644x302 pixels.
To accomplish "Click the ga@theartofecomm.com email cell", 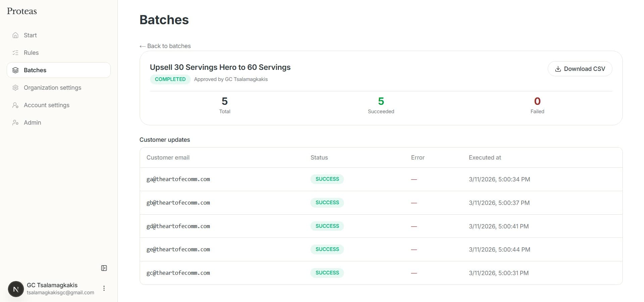I will click(x=178, y=179).
